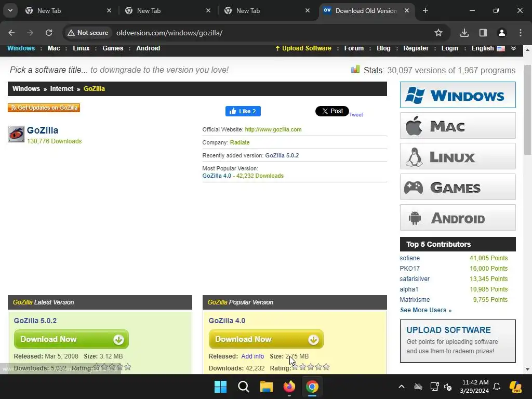Rate GoZilla 5.0.2 fifth star
Viewport: 532px width, 399px height.
(128, 367)
